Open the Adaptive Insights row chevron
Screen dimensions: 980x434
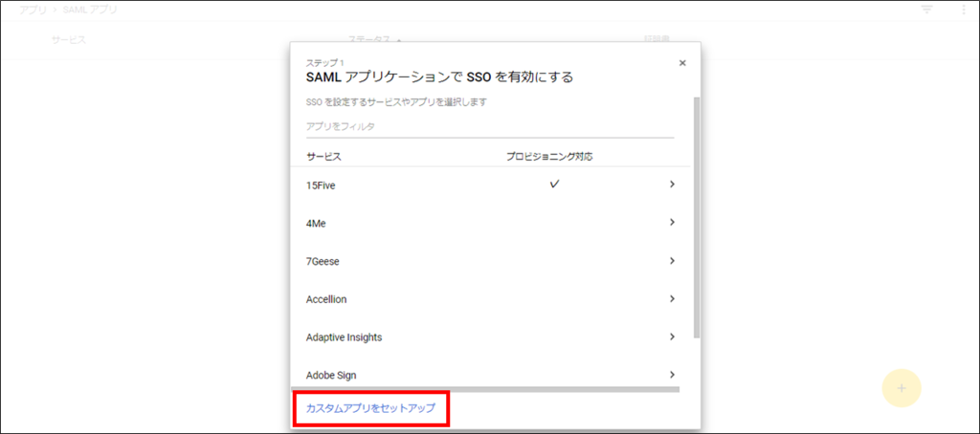tap(672, 336)
